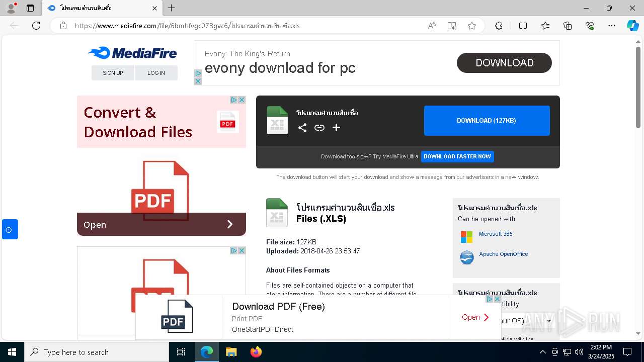Close the Download PDF (Free) bottom ad
This screenshot has width=644, height=362.
click(497, 299)
